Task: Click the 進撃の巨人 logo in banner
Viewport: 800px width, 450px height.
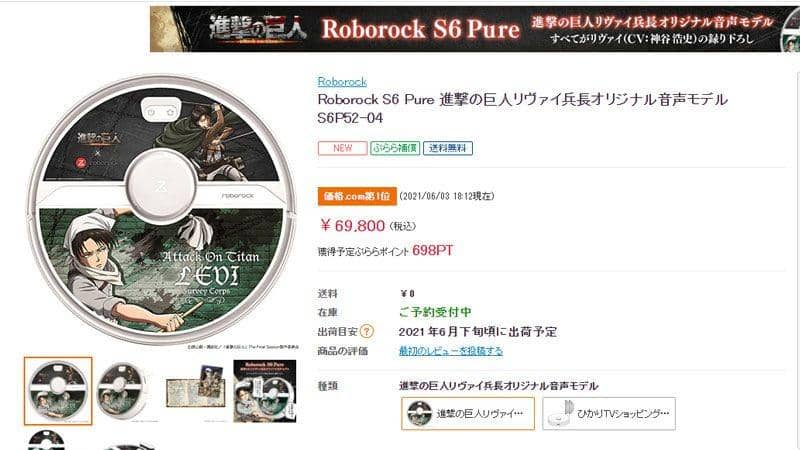Action: [x=258, y=28]
